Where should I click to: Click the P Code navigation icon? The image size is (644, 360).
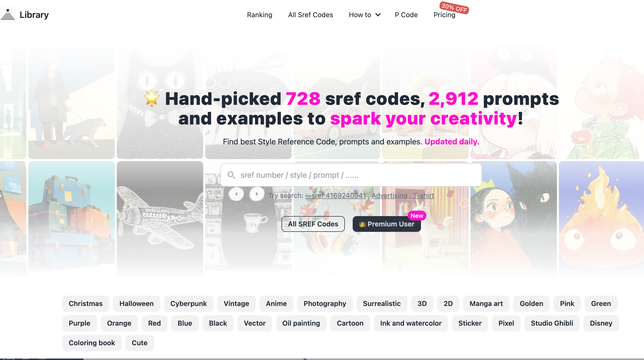[x=406, y=14]
